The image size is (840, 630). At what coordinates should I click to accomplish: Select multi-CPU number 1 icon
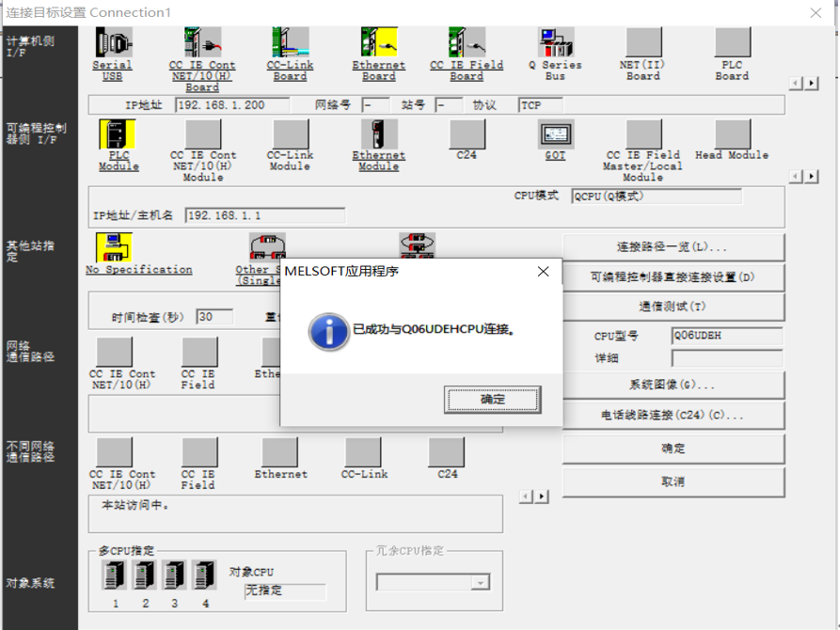click(114, 575)
